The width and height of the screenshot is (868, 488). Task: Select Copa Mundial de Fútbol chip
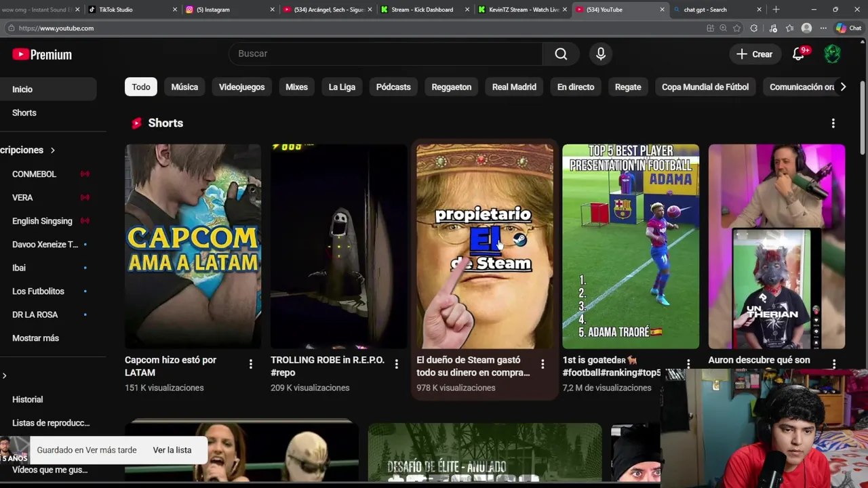click(705, 87)
